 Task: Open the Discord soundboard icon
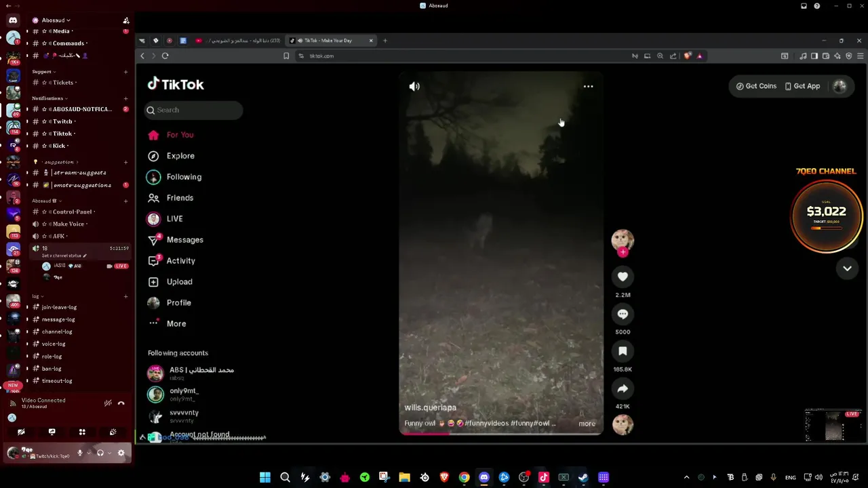pyautogui.click(x=113, y=432)
